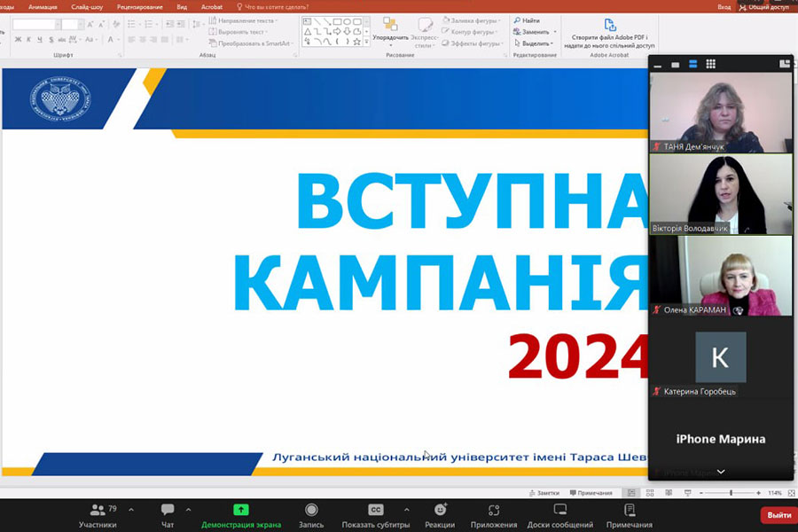Open the Acrobat ribbon tab
This screenshot has width=798, height=532.
pyautogui.click(x=212, y=7)
